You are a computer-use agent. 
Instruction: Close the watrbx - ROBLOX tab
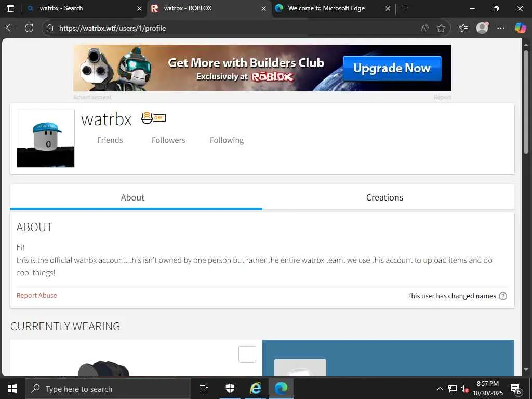(x=263, y=9)
